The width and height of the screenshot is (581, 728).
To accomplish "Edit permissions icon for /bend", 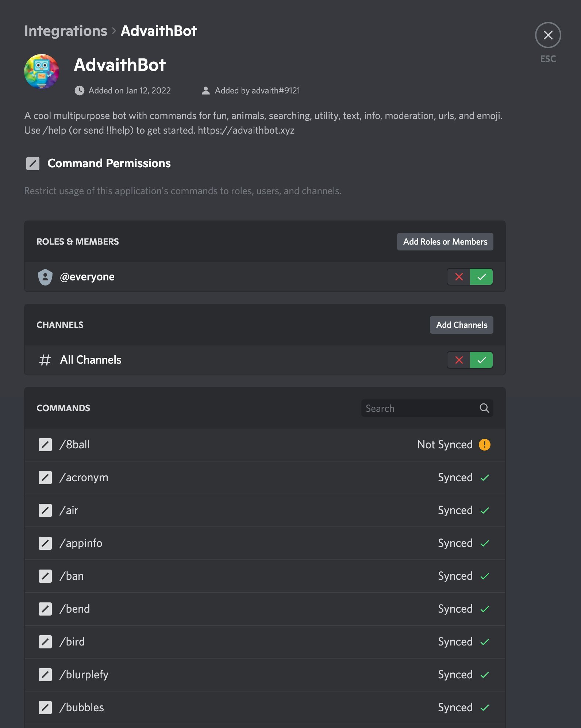I will coord(45,609).
